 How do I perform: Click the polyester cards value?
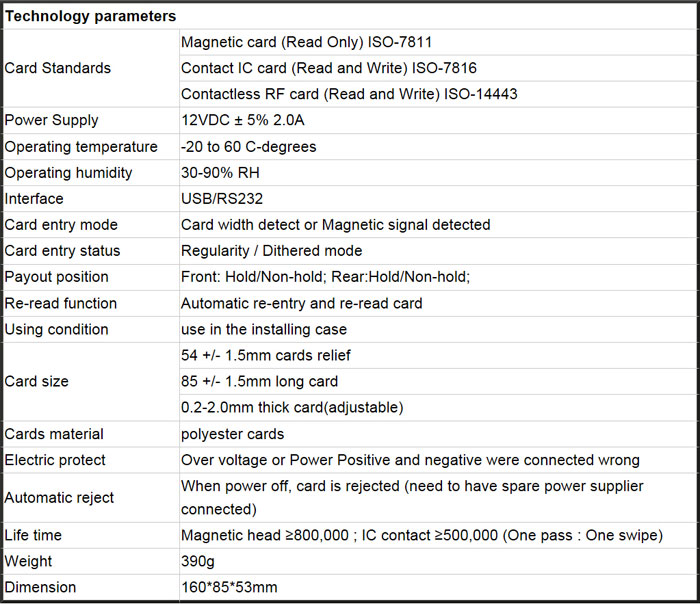[232, 434]
